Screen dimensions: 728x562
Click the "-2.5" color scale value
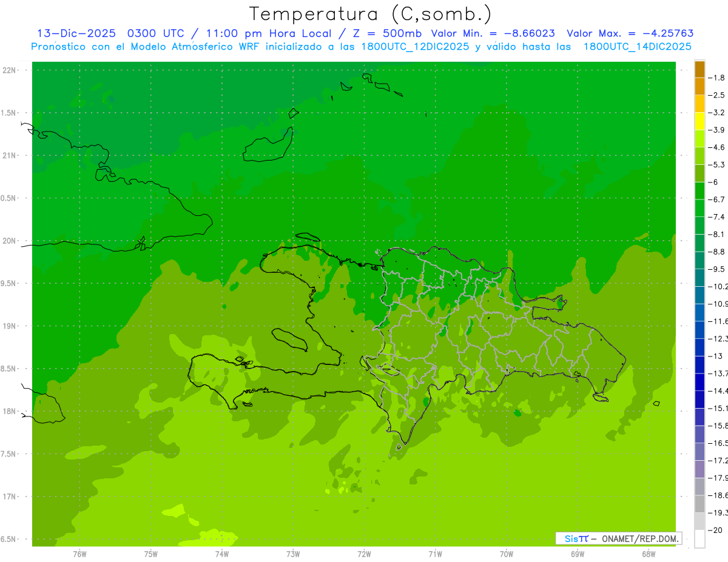(716, 95)
